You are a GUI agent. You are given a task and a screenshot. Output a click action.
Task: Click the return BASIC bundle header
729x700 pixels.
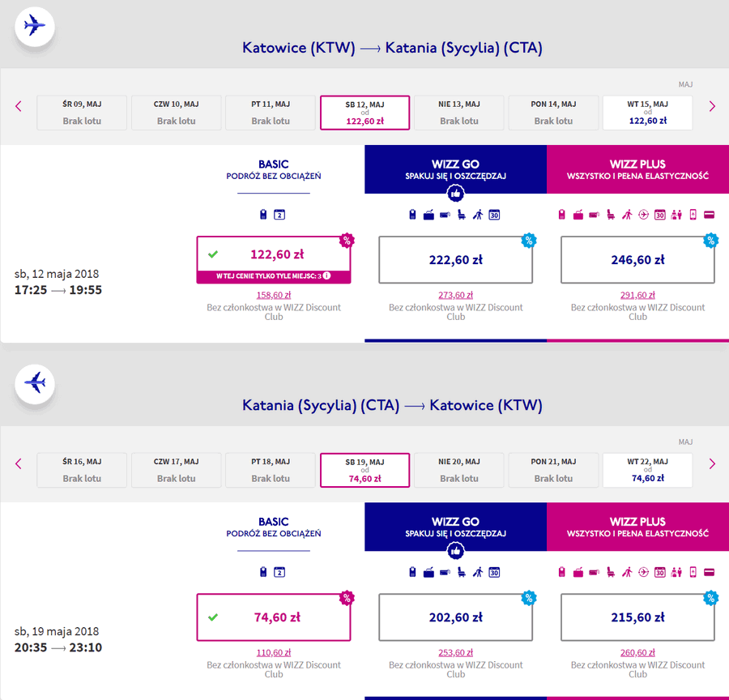click(274, 527)
